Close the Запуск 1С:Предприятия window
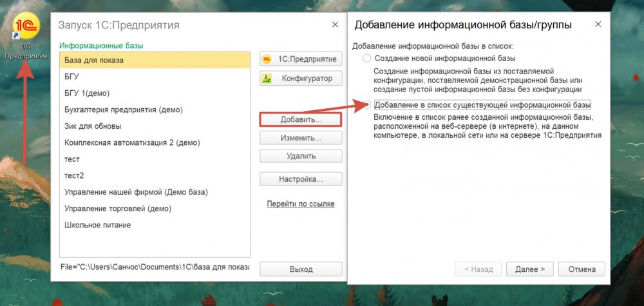644x306 pixels. 335,24
